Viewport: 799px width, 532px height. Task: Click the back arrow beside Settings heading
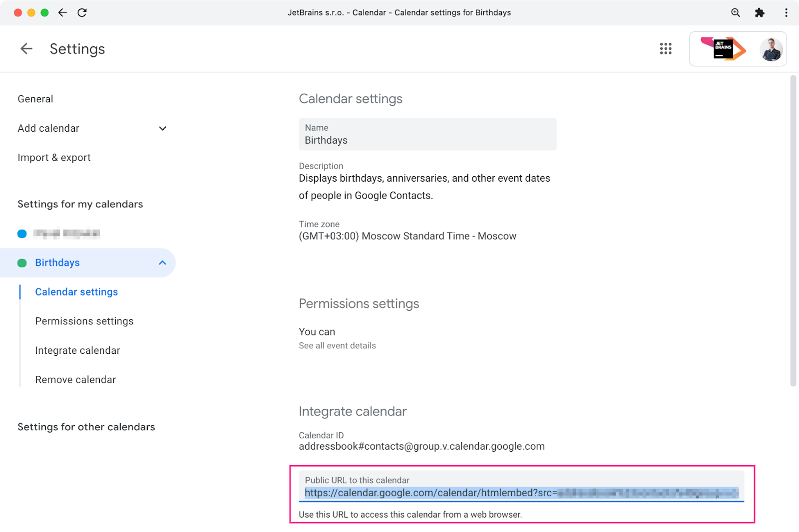26,48
